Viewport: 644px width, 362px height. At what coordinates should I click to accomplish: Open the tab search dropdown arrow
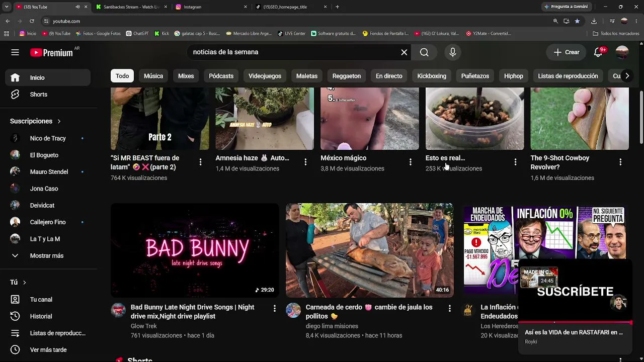click(x=7, y=7)
